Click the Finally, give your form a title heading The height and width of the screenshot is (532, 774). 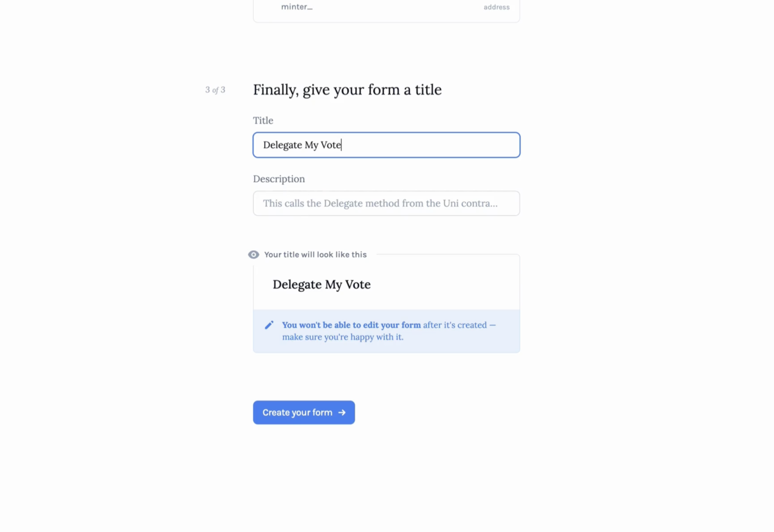[x=347, y=90]
